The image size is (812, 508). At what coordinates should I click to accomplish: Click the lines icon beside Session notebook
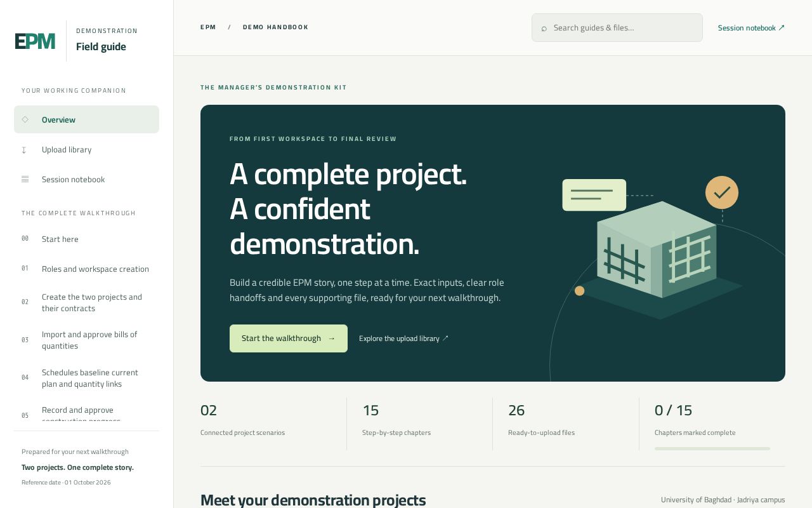tap(25, 180)
